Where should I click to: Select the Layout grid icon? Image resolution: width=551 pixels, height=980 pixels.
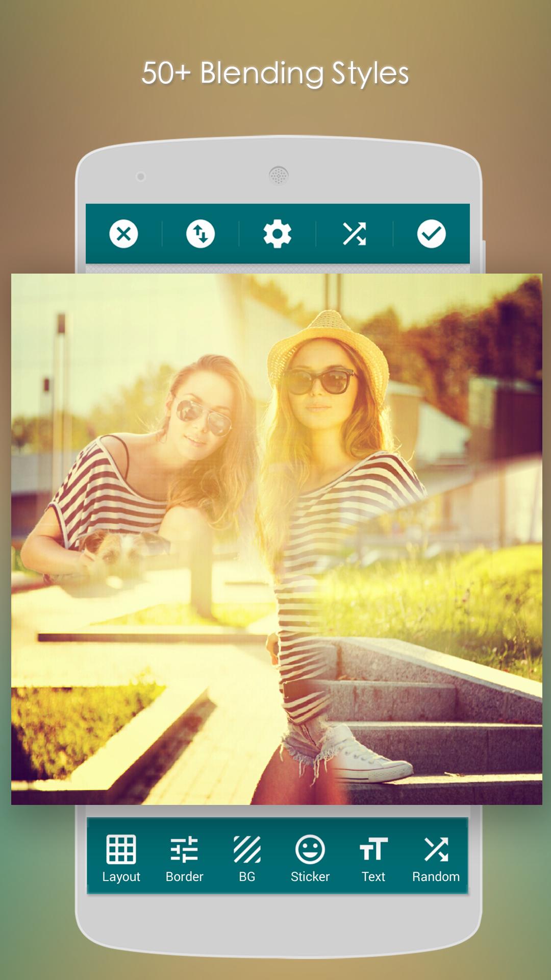[121, 849]
